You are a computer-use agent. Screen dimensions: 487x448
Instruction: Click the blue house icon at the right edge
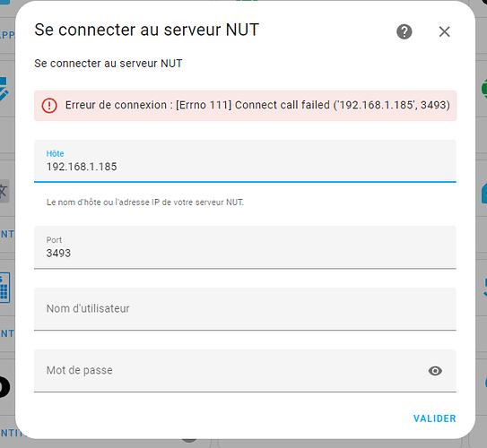point(484,194)
